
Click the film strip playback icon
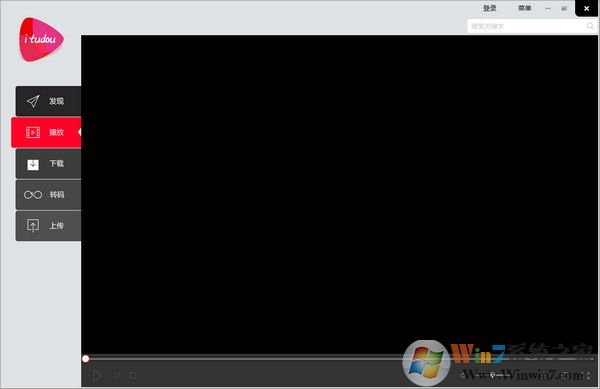33,132
